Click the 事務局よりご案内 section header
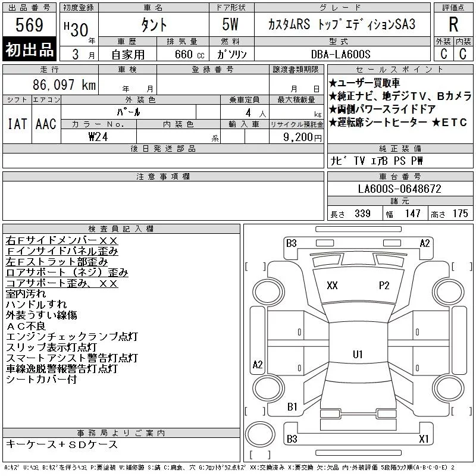This screenshot has height=476, width=476. point(121,433)
